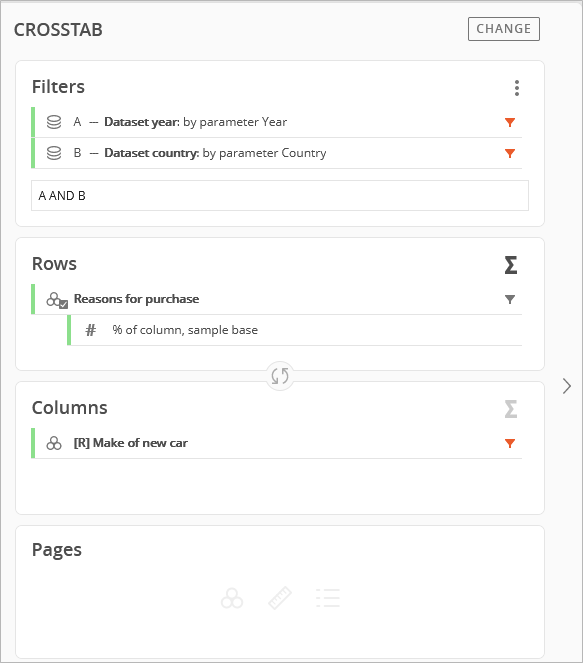This screenshot has width=583, height=663.
Task: Click orange filter icon for Dataset country
Action: pyautogui.click(x=510, y=153)
